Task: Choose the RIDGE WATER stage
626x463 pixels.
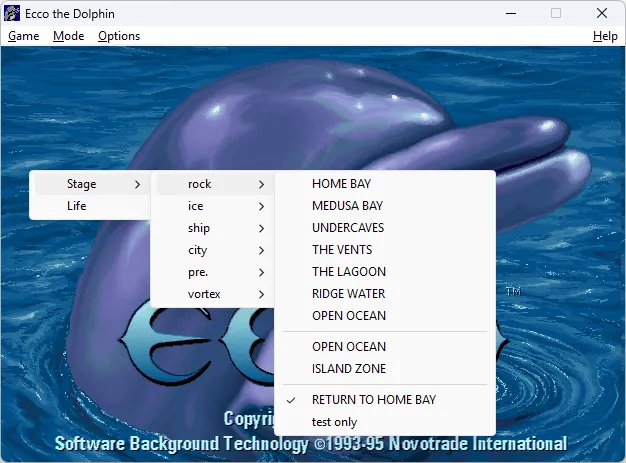Action: coord(385,293)
